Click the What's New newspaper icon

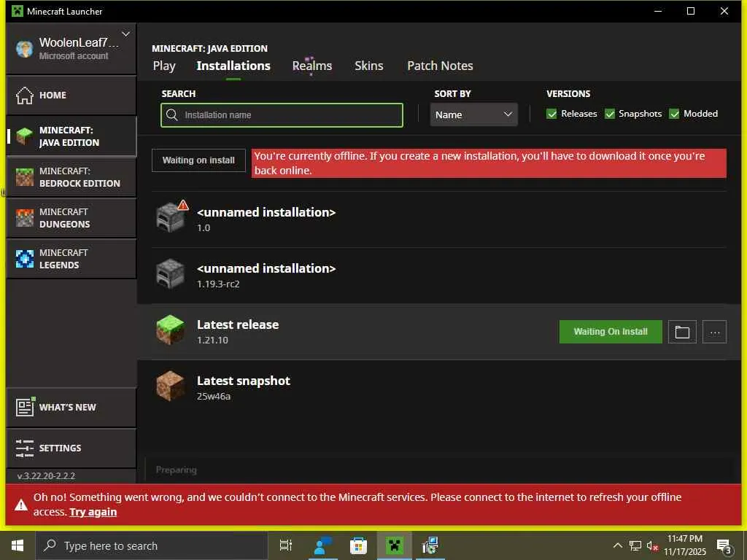point(25,407)
